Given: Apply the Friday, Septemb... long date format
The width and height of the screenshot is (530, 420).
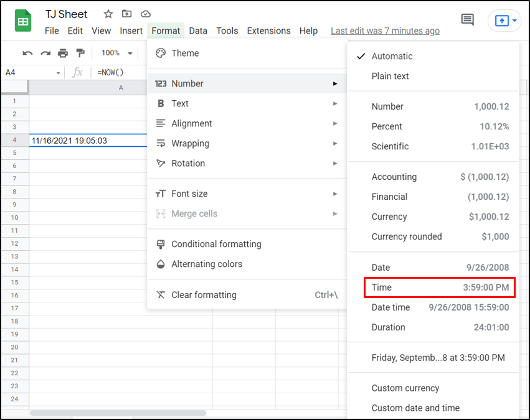Looking at the screenshot, I should tap(433, 358).
